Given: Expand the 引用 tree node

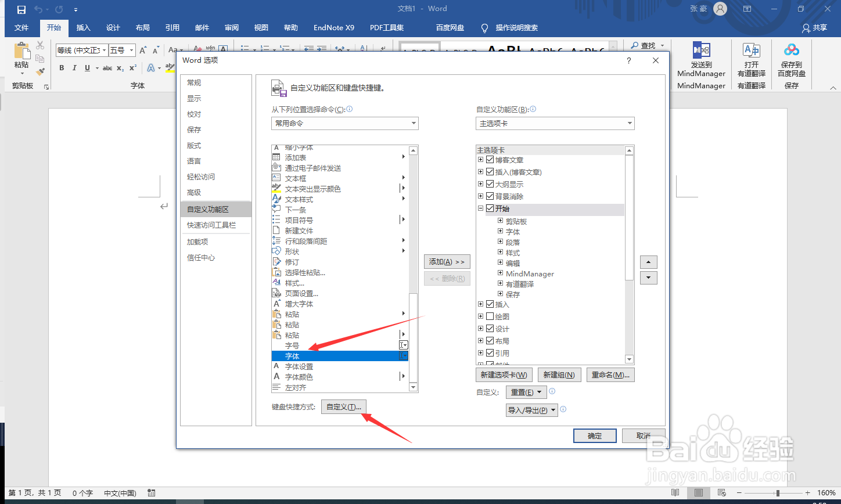Looking at the screenshot, I should [x=480, y=353].
